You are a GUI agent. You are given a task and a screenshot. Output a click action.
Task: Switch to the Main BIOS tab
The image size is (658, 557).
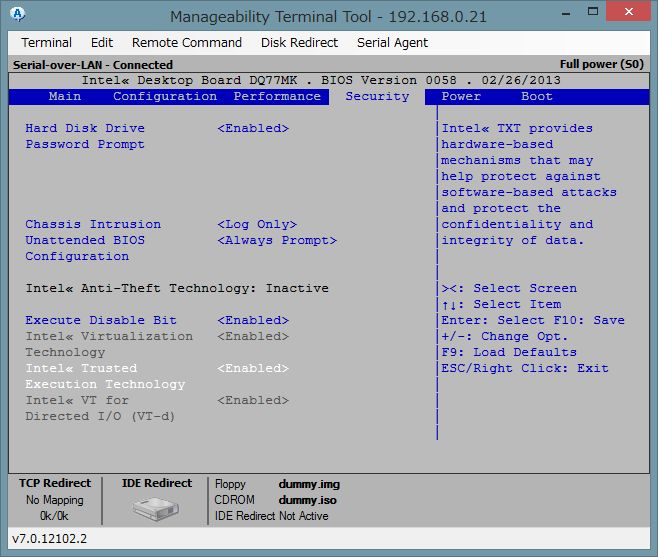65,96
